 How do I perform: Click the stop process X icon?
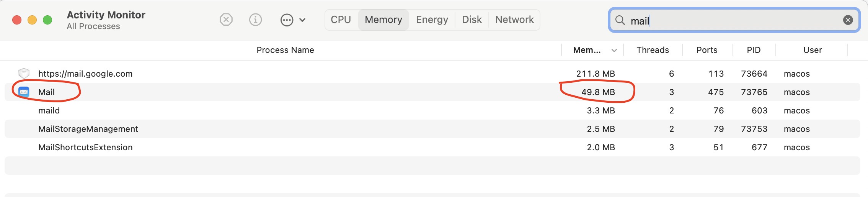pos(226,20)
